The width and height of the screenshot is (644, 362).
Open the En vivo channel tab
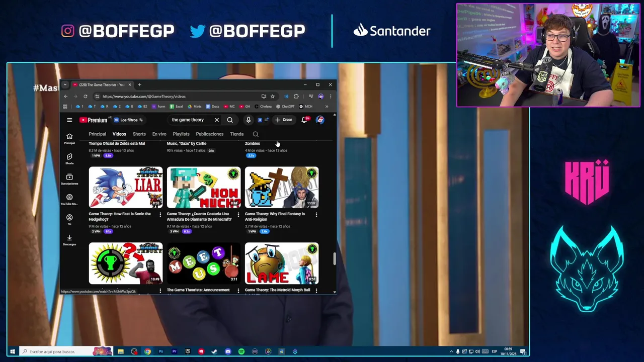[159, 134]
